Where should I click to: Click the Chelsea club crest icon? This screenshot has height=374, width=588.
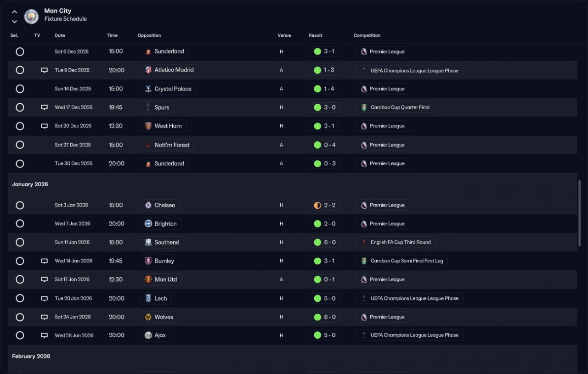point(148,205)
